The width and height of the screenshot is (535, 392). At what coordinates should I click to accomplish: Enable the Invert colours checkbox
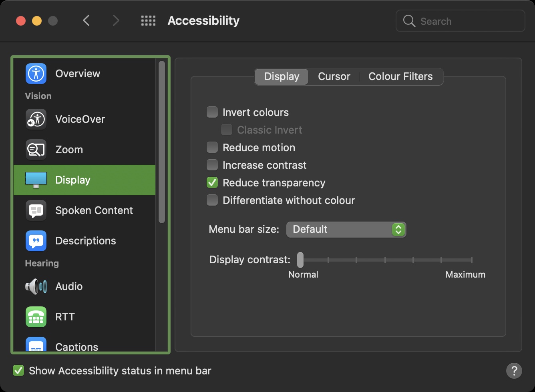(x=212, y=112)
